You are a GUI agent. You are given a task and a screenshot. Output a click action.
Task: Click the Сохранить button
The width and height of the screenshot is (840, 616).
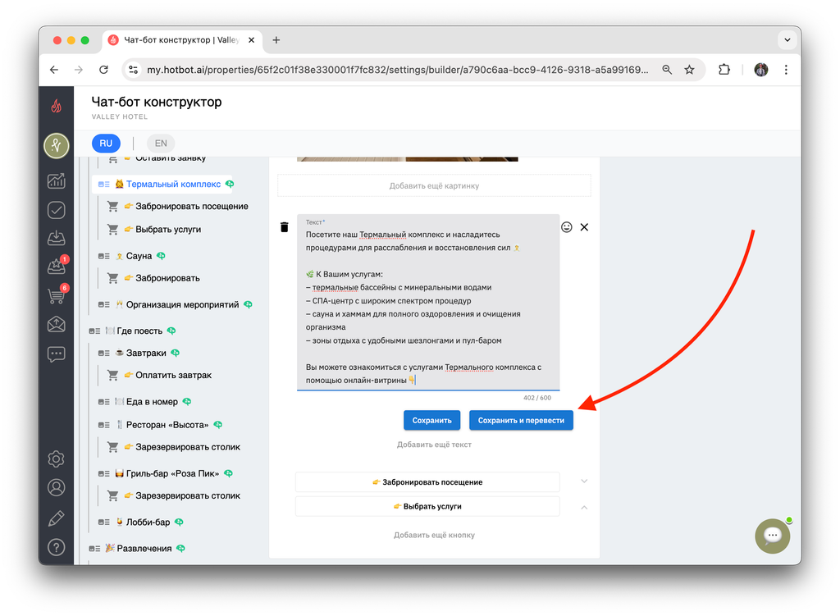coord(431,421)
